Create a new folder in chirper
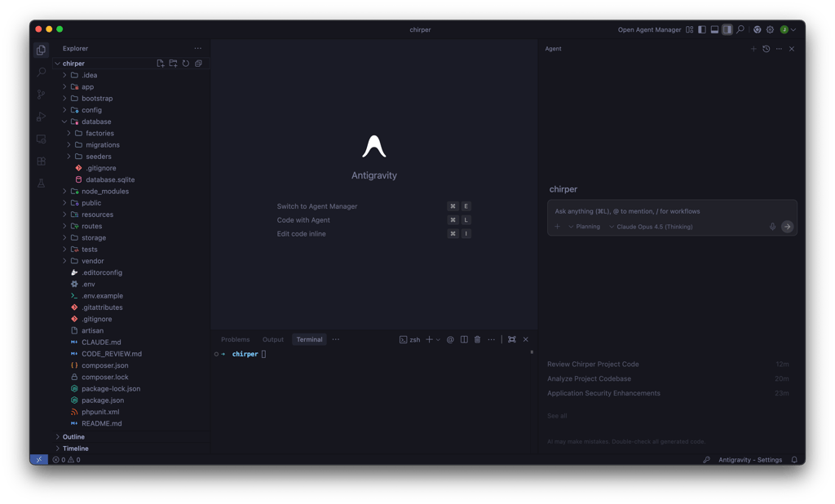 coord(173,64)
